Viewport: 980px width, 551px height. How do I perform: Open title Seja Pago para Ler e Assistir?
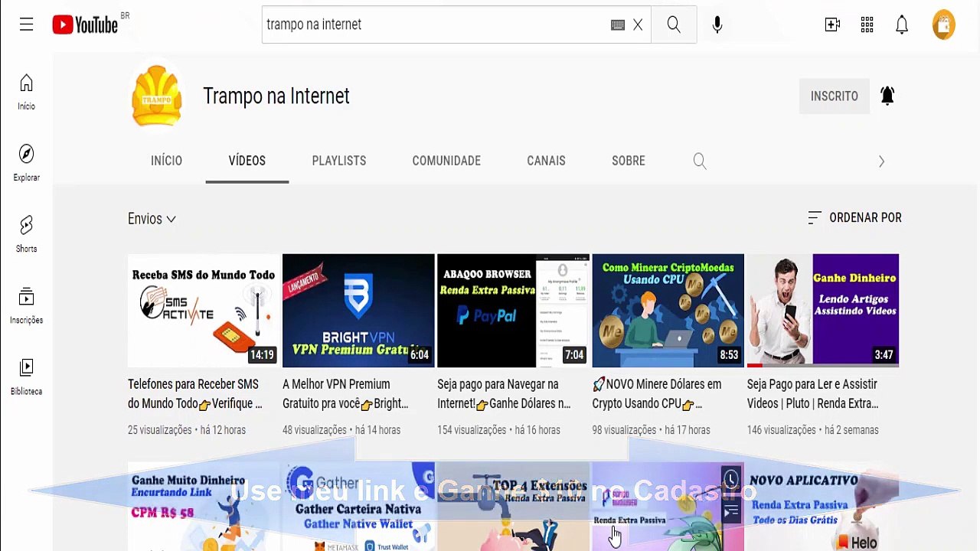tap(813, 394)
